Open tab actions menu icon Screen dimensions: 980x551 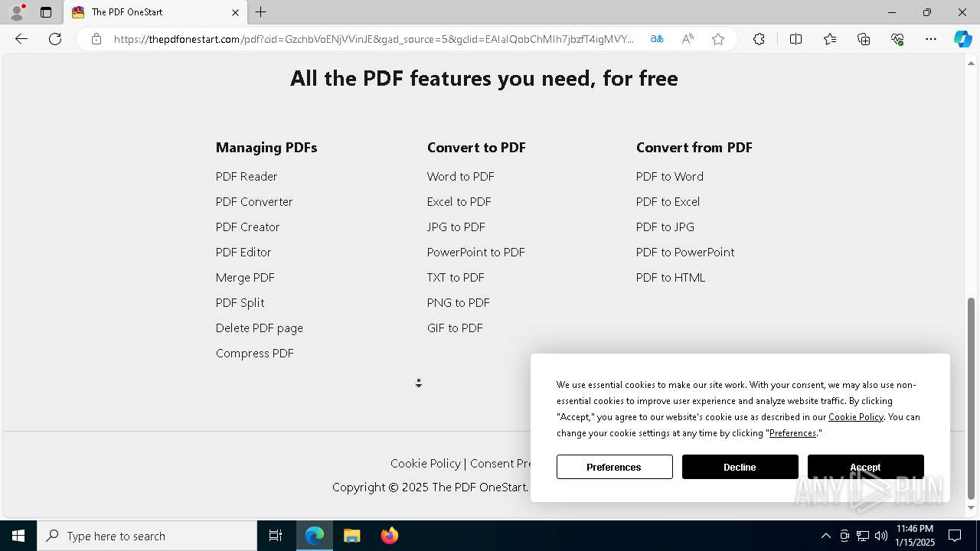[x=46, y=12]
